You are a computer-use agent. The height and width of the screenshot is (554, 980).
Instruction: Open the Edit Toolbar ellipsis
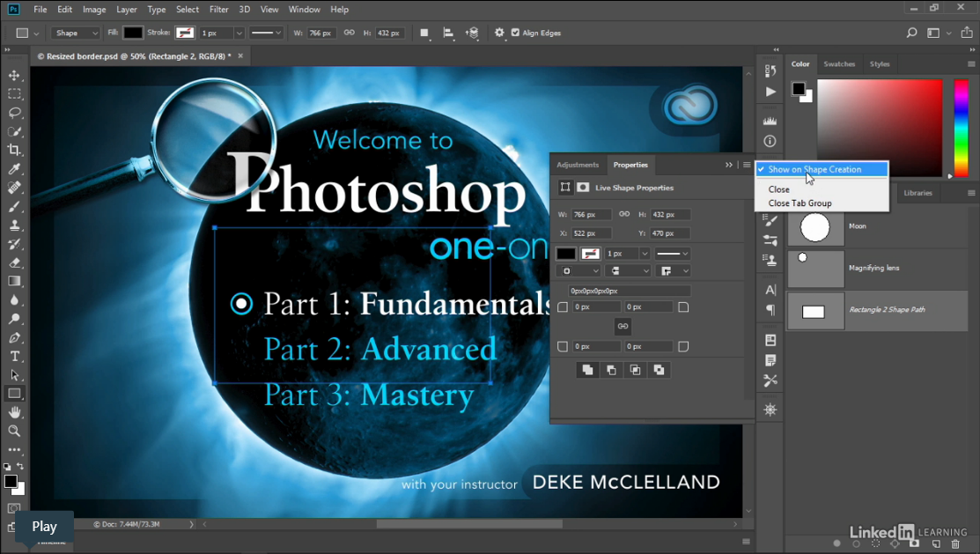click(14, 449)
